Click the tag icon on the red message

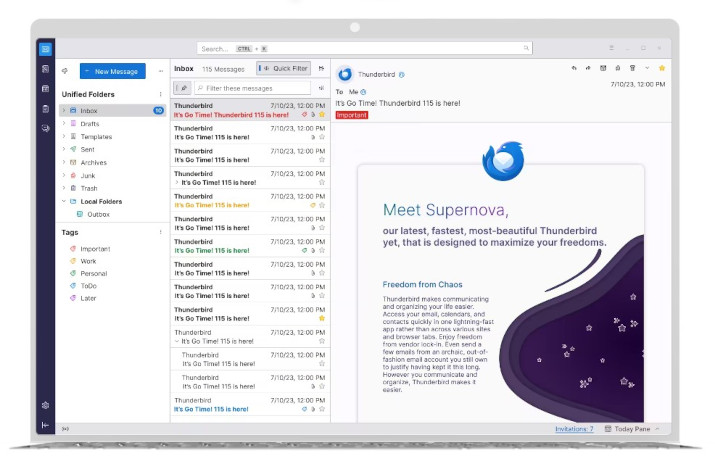click(x=305, y=114)
